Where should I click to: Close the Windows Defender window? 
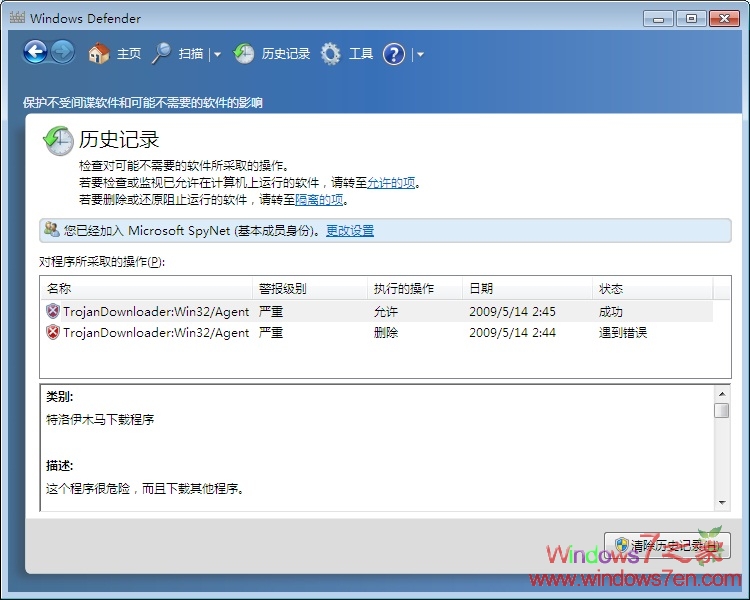pyautogui.click(x=725, y=19)
